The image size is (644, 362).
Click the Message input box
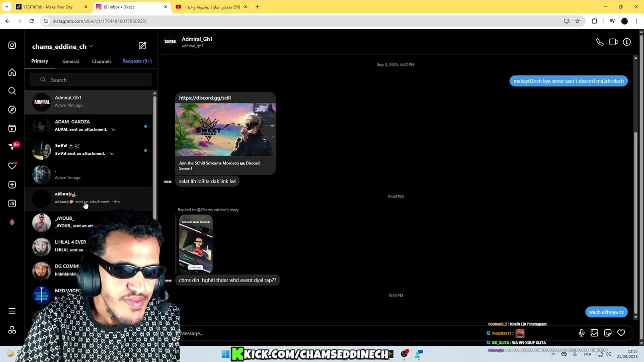pos(372,333)
